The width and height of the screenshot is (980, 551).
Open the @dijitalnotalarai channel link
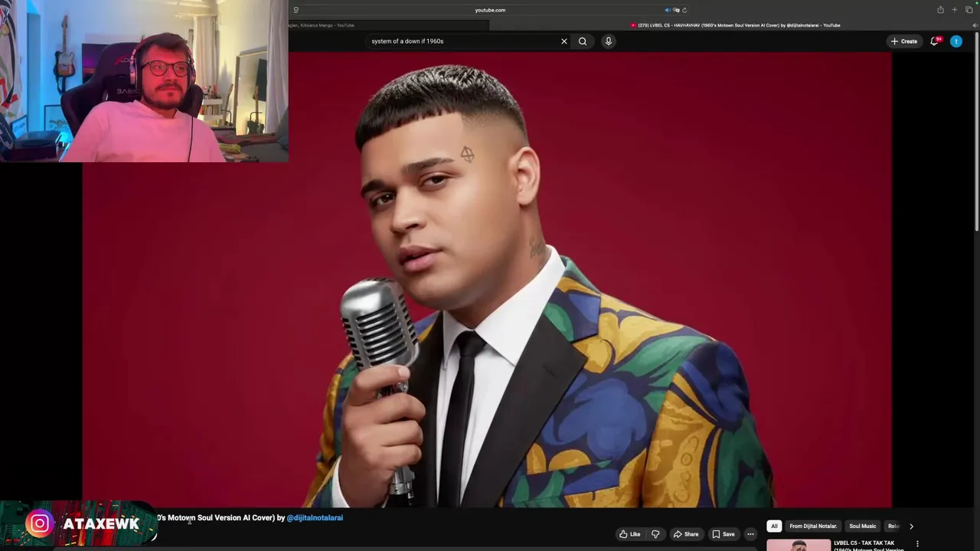tap(315, 518)
